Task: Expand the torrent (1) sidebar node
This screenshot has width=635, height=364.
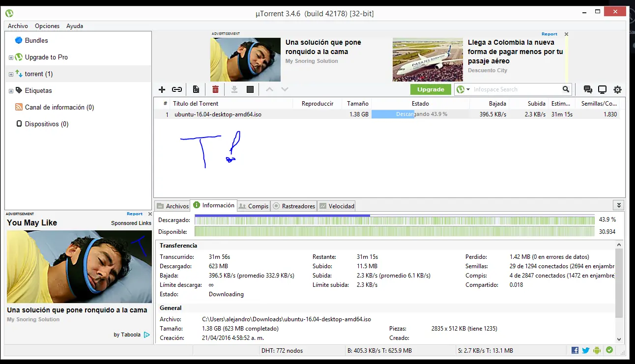Action: (x=11, y=74)
